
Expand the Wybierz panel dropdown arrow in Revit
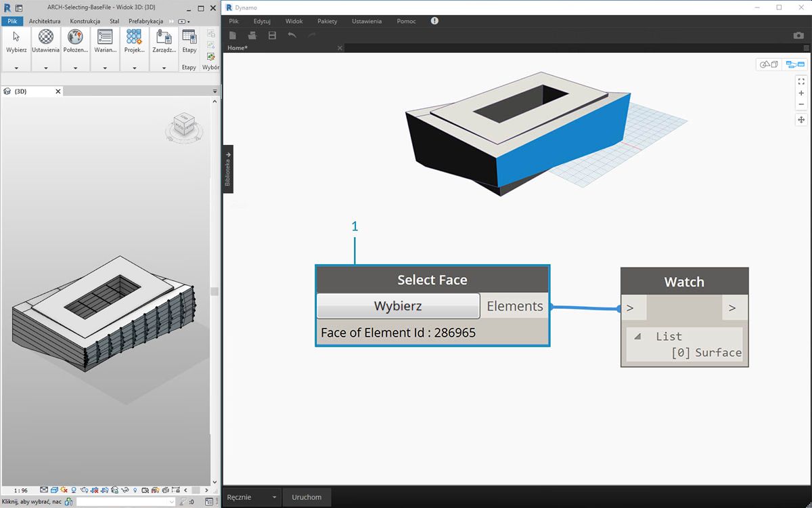tap(16, 68)
